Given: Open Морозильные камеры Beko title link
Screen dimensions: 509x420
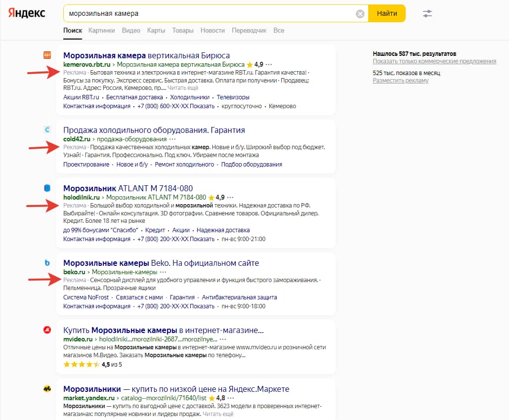Looking at the screenshot, I should click(161, 263).
